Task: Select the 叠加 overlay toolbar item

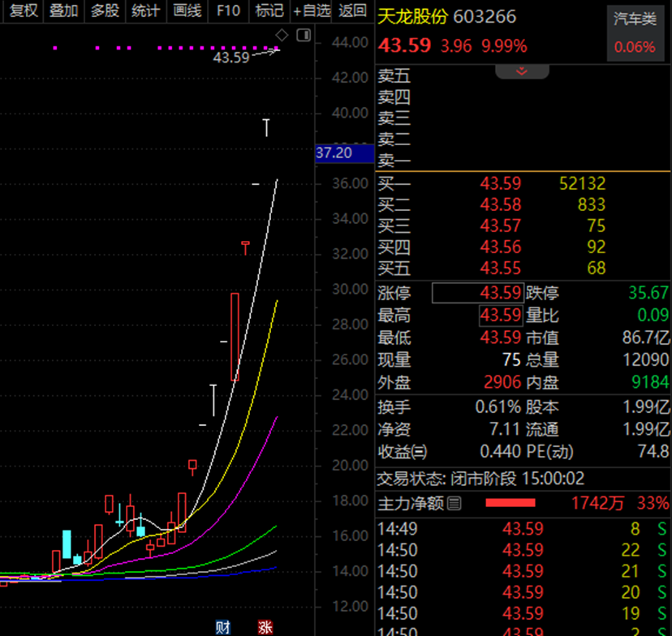Action: click(63, 11)
